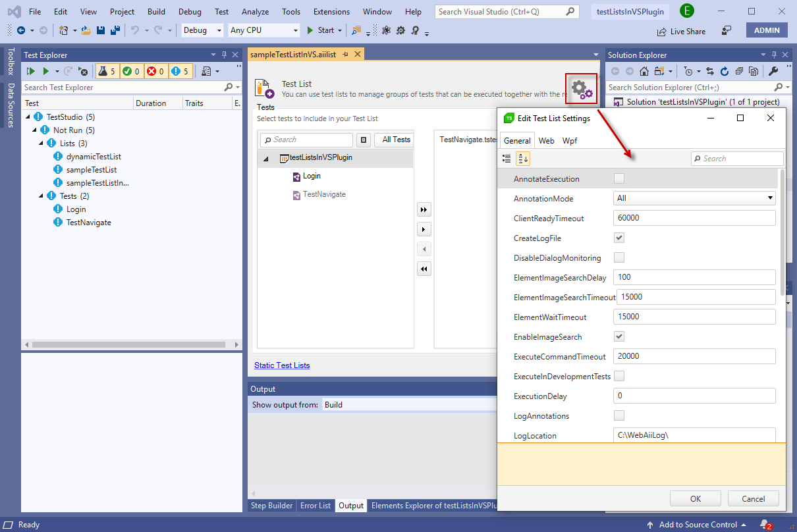This screenshot has width=797, height=532.
Task: Click the notifications bell in status bar
Action: coord(765,525)
